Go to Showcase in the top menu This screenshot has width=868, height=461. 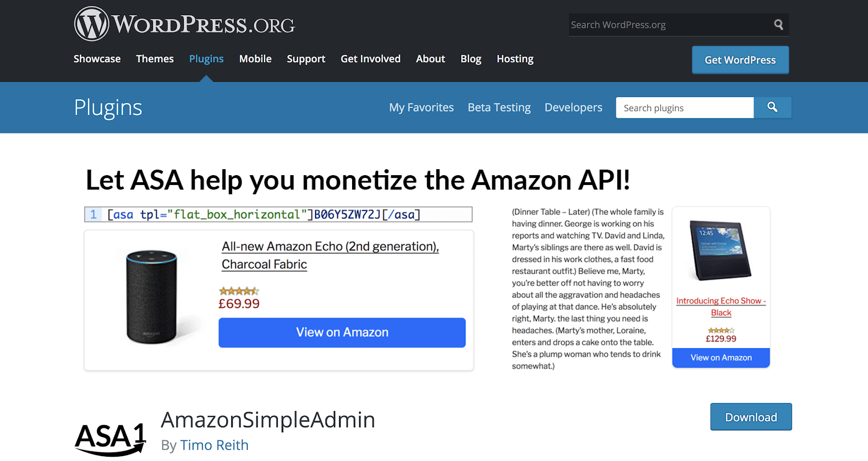pyautogui.click(x=97, y=59)
